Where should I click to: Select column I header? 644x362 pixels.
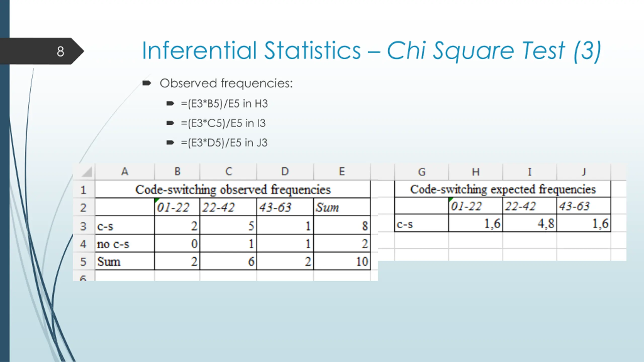pos(530,172)
